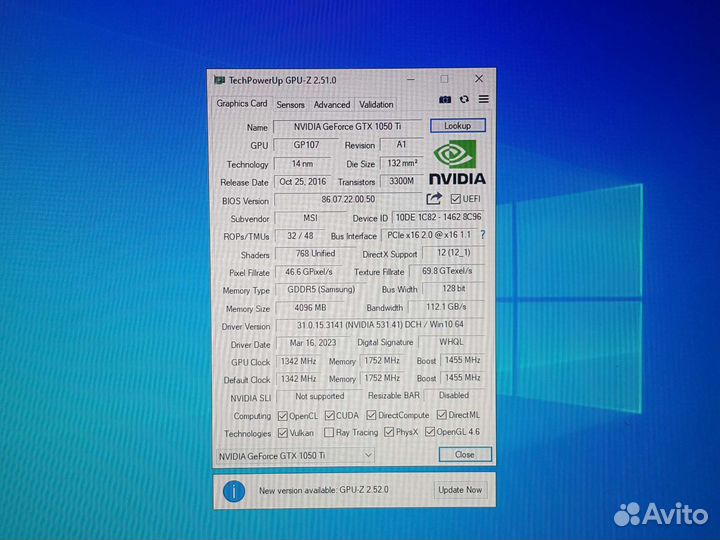Screen dimensions: 720x540
Task: Toggle the DirectML checkbox
Action: (x=441, y=415)
